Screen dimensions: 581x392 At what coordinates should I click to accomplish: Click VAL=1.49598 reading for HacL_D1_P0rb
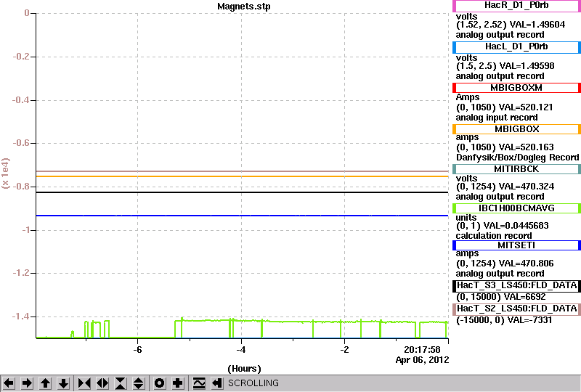click(x=527, y=66)
